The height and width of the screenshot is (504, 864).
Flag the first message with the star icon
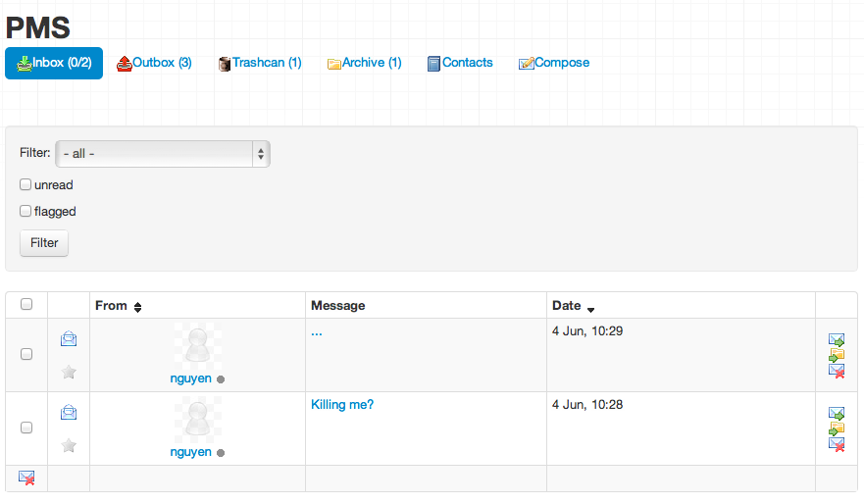coord(69,372)
